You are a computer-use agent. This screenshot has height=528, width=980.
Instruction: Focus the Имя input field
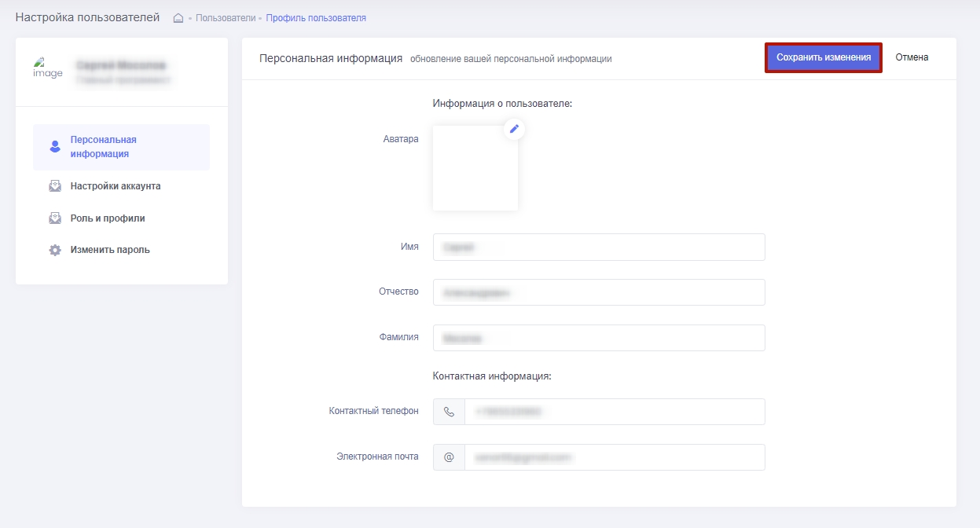(x=598, y=247)
